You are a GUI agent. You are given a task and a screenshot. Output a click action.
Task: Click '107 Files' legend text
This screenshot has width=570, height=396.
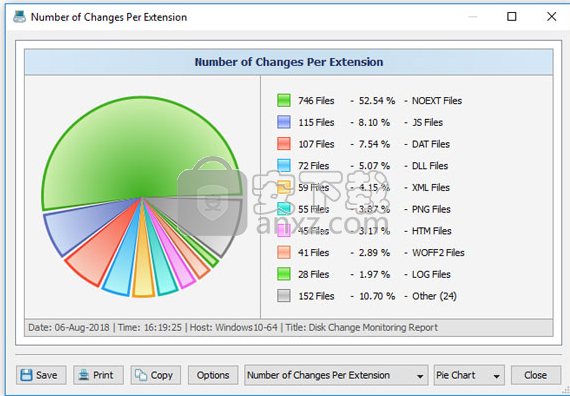click(316, 144)
